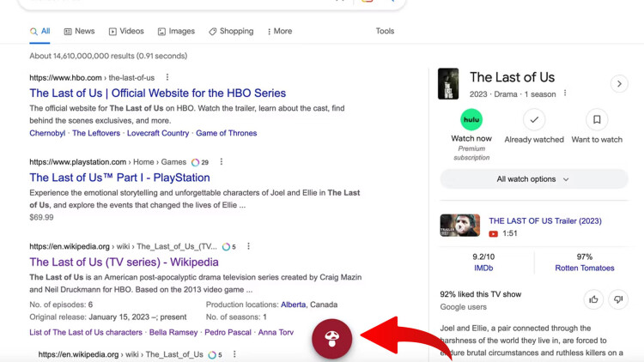644x362 pixels.
Task: Open The Last of Us TV series Wikipedia link
Action: pyautogui.click(x=124, y=262)
